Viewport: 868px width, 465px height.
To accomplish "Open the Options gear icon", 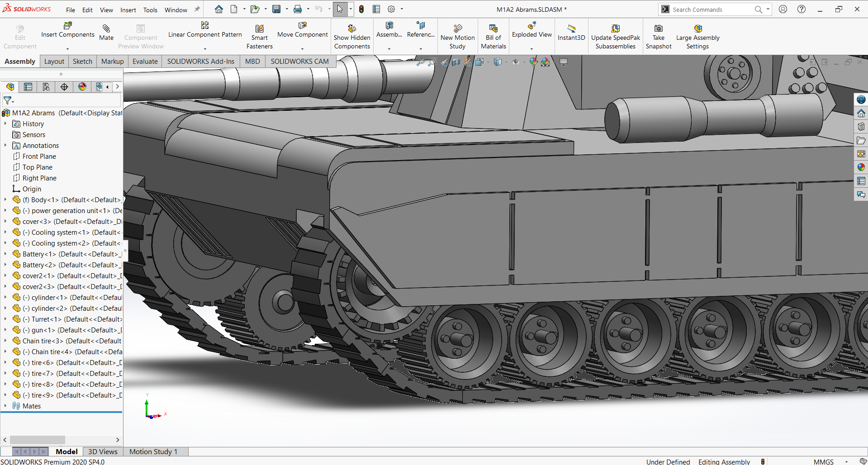I will click(x=391, y=9).
